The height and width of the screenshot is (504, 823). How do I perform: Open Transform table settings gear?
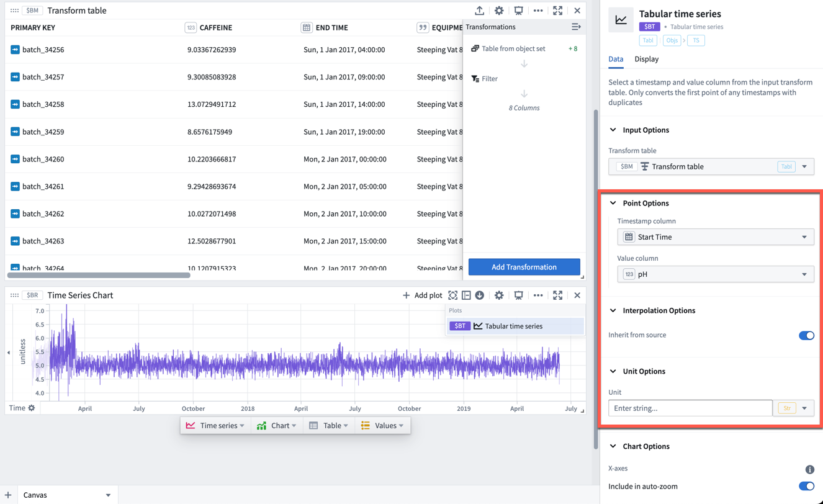click(499, 11)
